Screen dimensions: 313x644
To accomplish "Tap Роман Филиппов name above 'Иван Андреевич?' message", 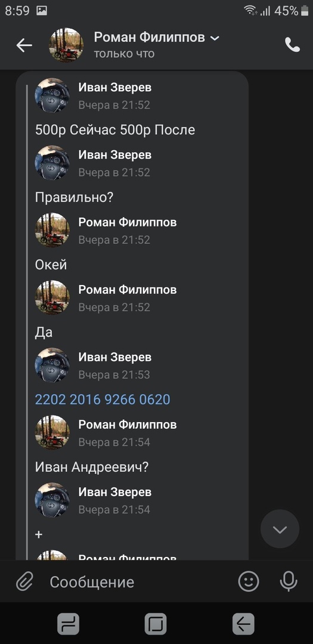I will click(x=128, y=425).
